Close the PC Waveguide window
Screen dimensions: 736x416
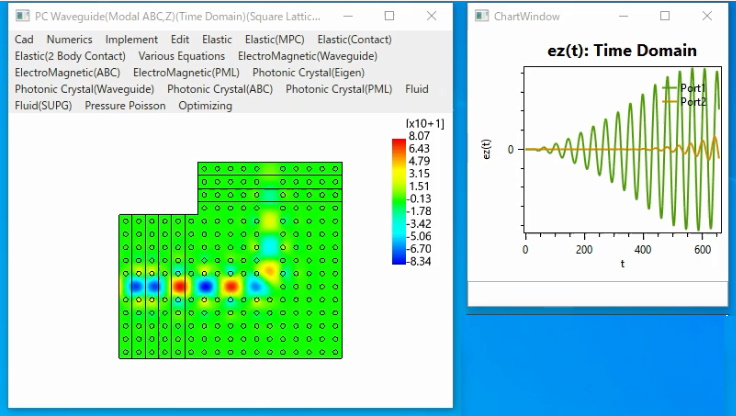[x=431, y=16]
